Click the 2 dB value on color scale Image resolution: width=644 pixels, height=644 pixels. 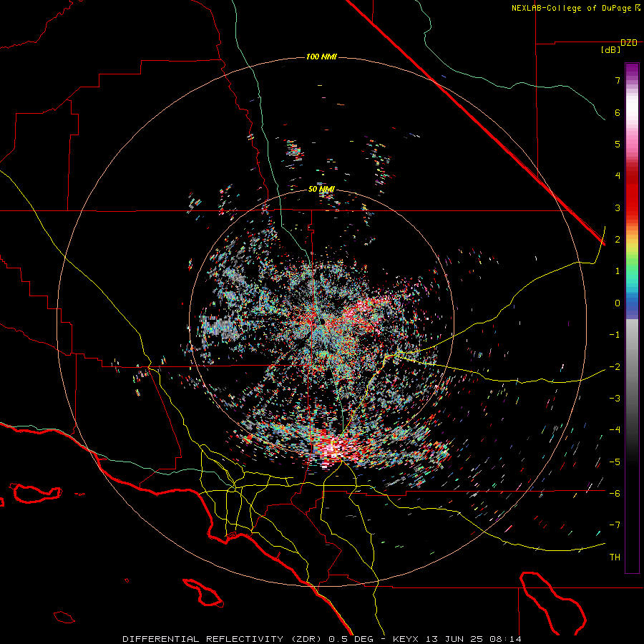(618, 240)
